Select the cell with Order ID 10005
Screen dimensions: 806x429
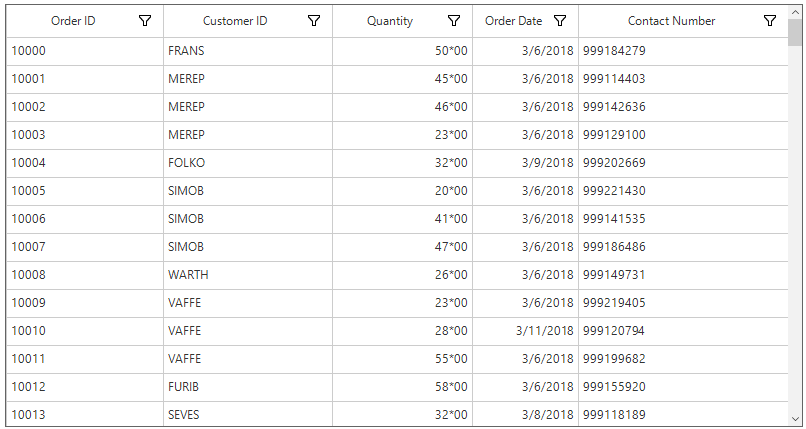pos(85,191)
